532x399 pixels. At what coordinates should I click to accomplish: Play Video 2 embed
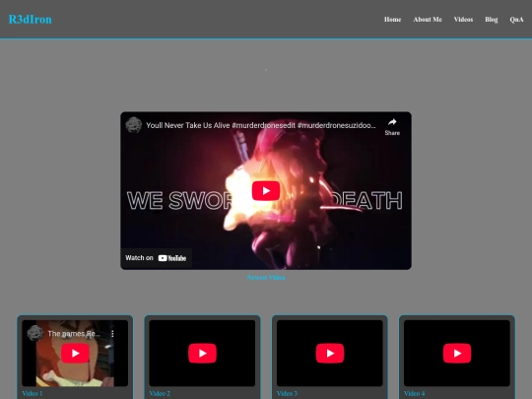point(202,354)
